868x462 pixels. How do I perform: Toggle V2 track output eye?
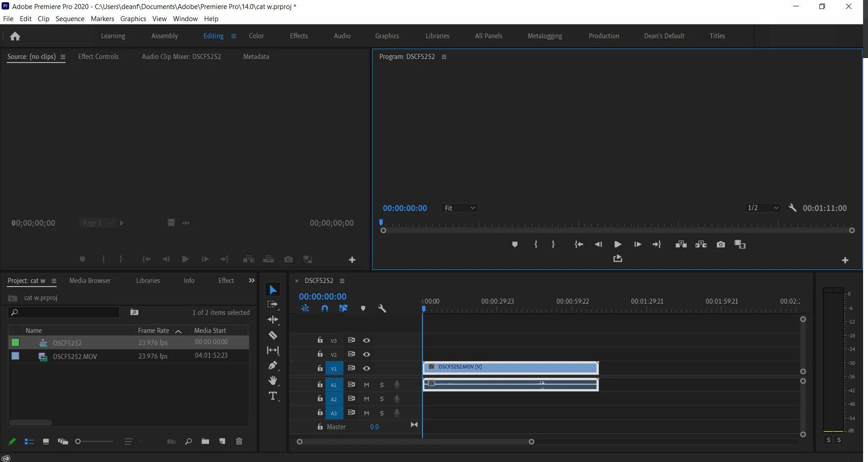click(x=367, y=354)
